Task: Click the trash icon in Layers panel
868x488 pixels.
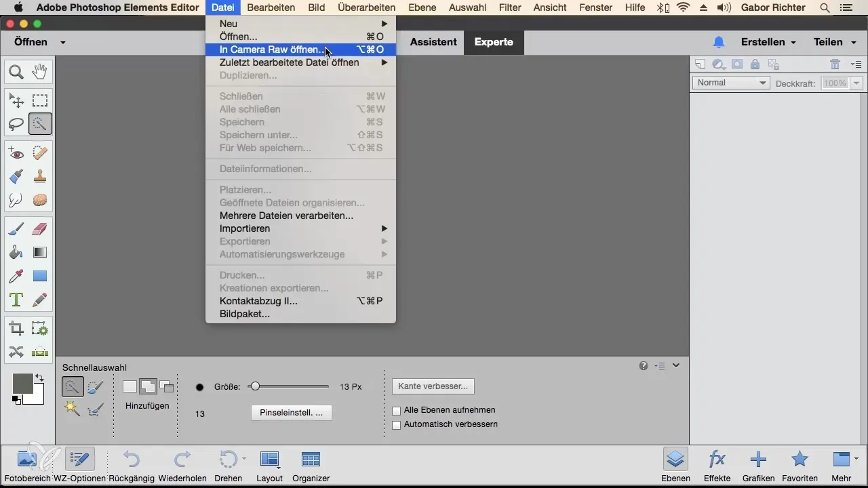Action: [x=835, y=64]
